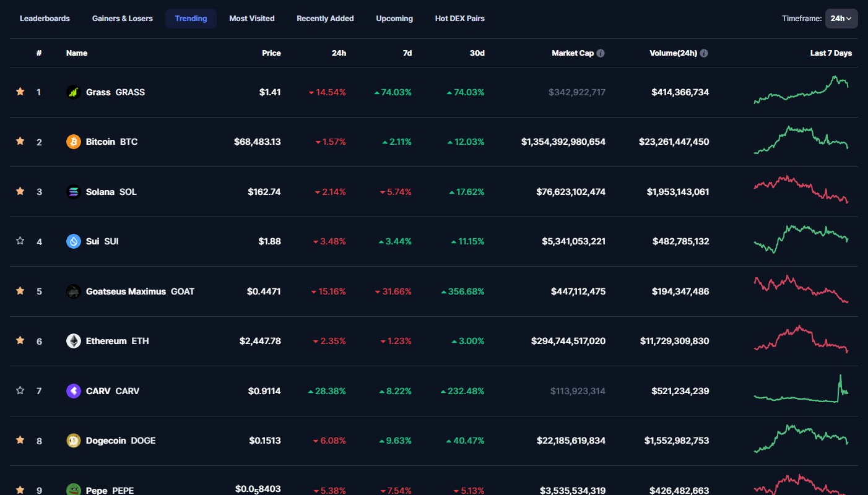The width and height of the screenshot is (868, 495).
Task: Switch to Gainers & Losers tab
Action: click(x=123, y=19)
